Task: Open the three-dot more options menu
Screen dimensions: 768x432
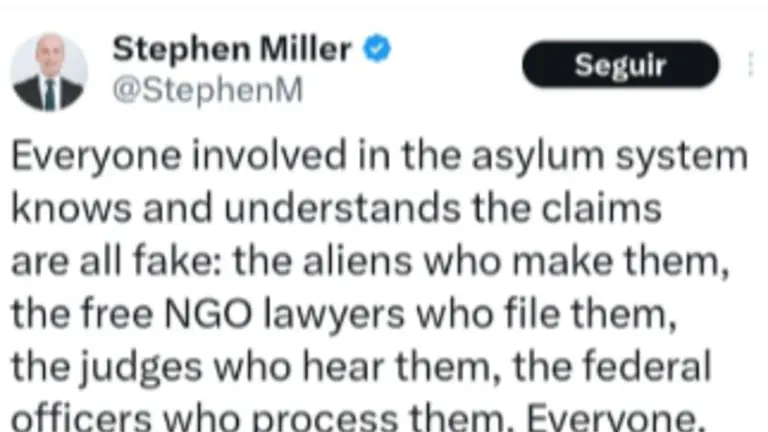Action: tap(751, 65)
